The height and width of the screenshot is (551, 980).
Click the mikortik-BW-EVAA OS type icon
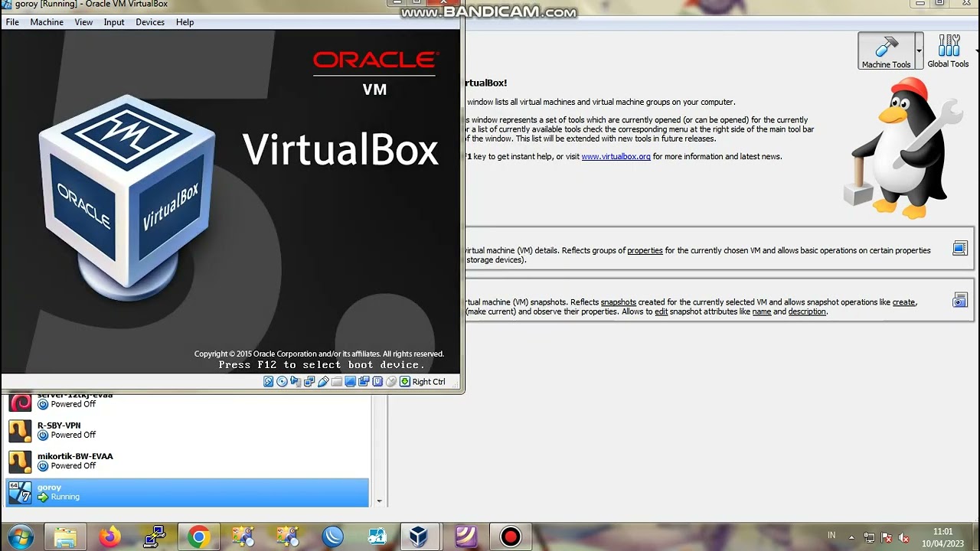20,461
